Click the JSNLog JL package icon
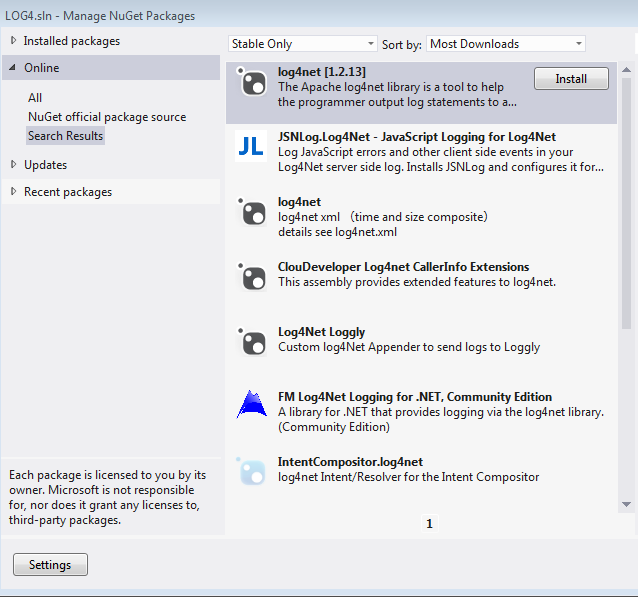Viewport: 638px width, 598px height. (x=251, y=146)
